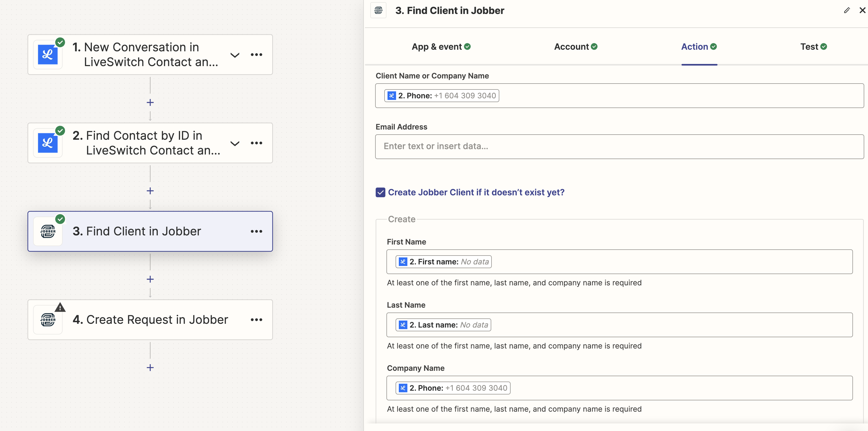
Task: Click the pencil icon to rename the step
Action: click(x=847, y=10)
